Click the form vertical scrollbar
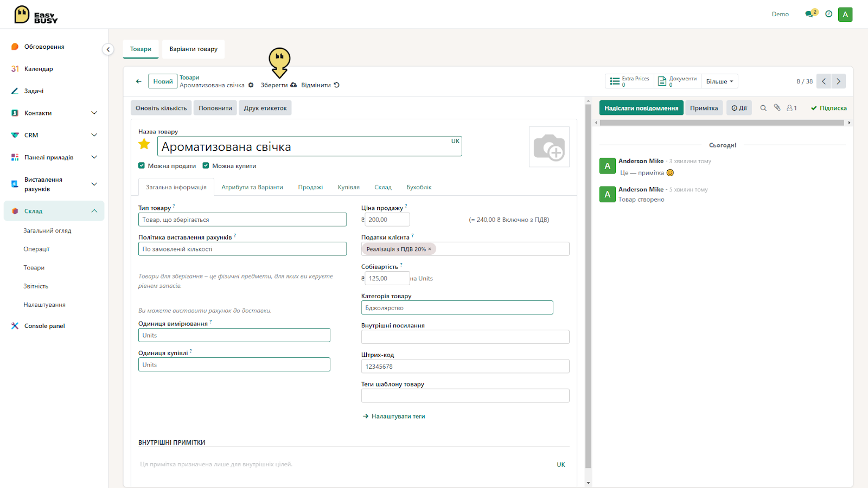 589,286
